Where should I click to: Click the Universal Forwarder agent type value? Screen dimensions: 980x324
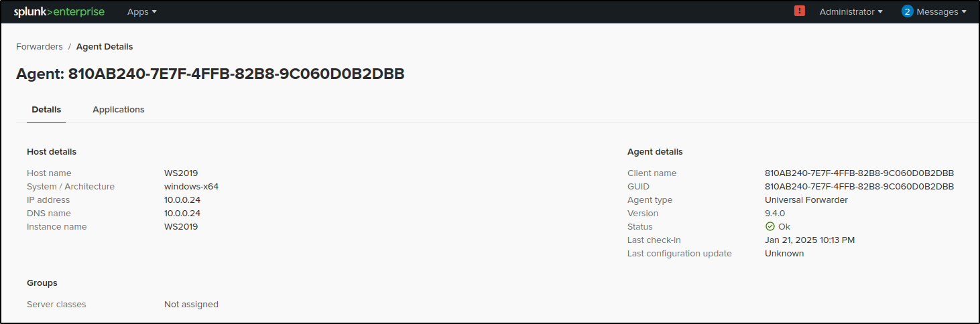[x=806, y=199]
